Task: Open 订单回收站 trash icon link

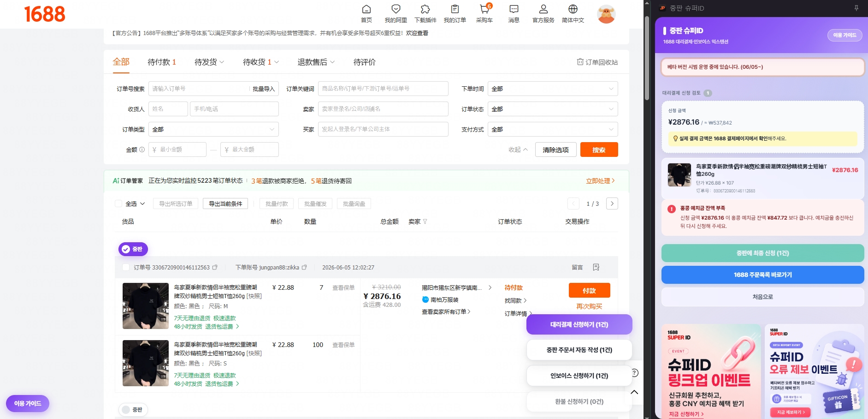Action: coord(597,62)
